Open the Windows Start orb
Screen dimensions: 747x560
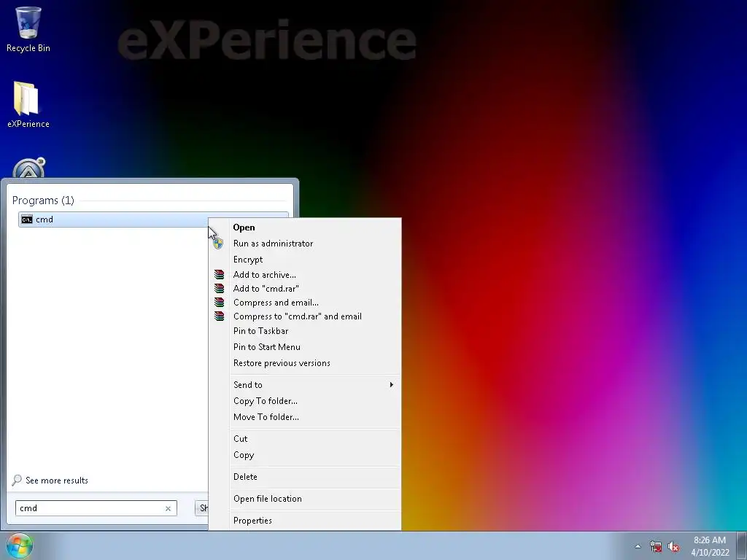20,545
